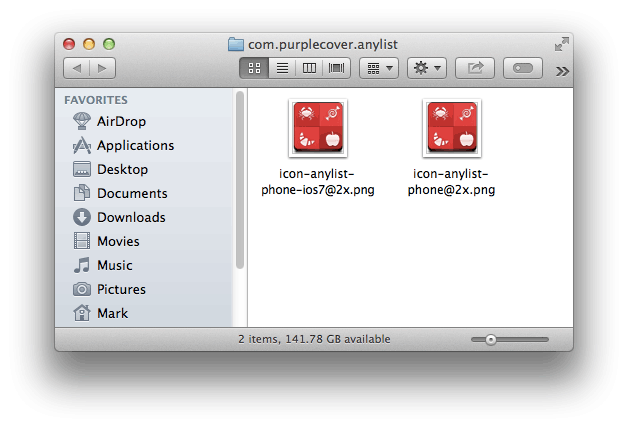
Task: Open the Arrange items dropdown
Action: coord(378,68)
